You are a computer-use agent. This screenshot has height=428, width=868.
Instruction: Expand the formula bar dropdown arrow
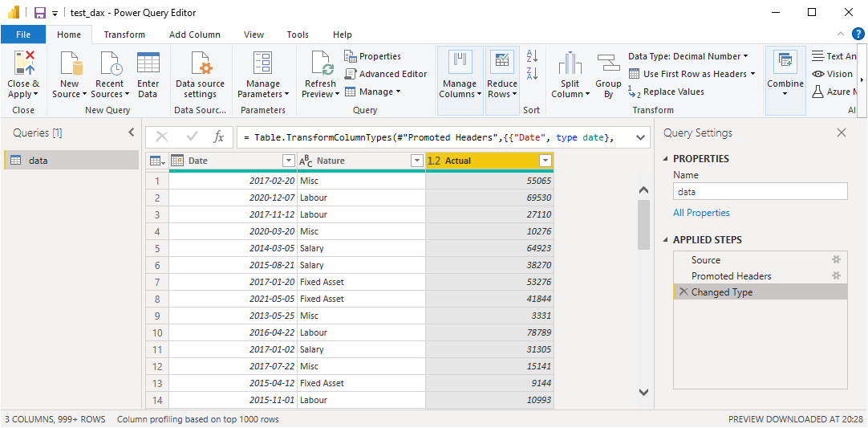pyautogui.click(x=640, y=137)
